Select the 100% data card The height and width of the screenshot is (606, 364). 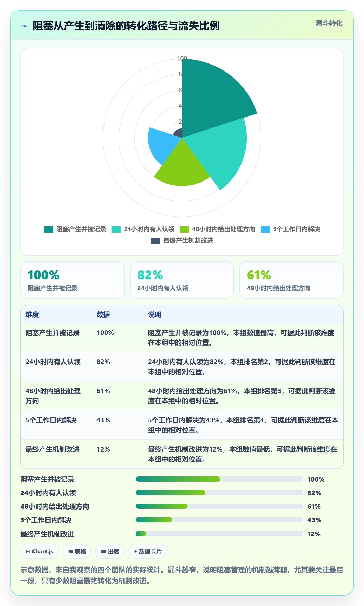pos(73,280)
